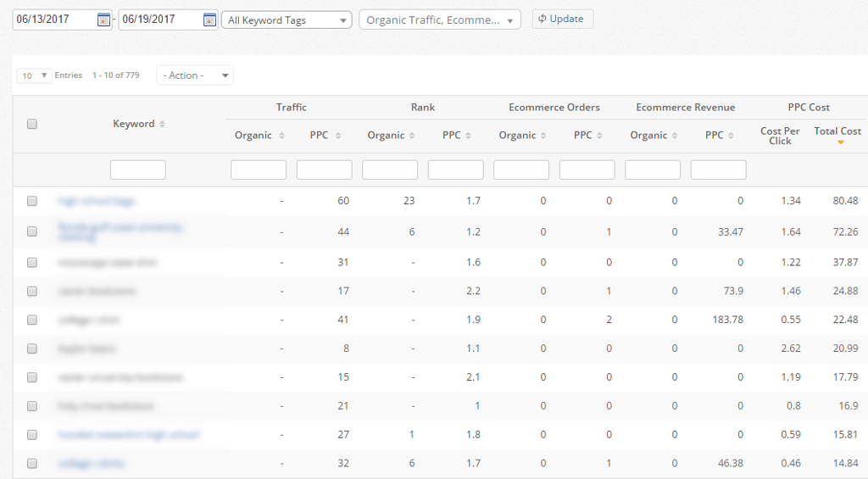This screenshot has height=479, width=868.
Task: Sort by Keyword column arrows
Action: click(162, 124)
